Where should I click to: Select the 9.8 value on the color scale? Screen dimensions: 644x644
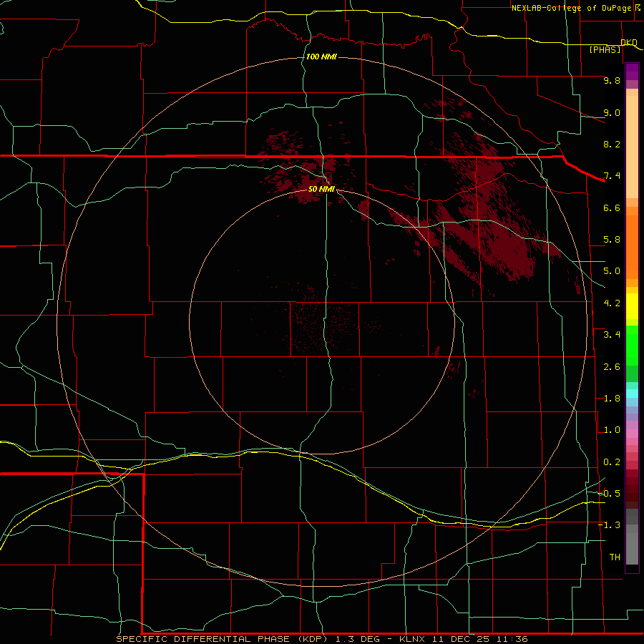[612, 80]
